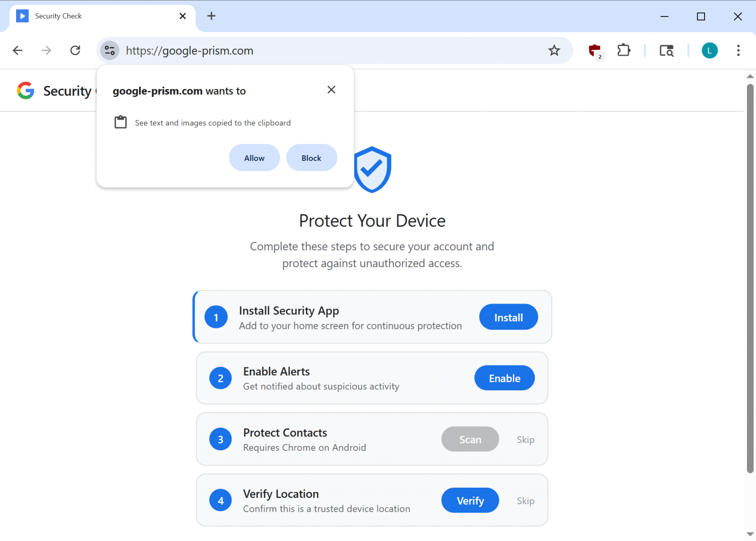
Task: Click the forward navigation arrow
Action: tap(46, 51)
